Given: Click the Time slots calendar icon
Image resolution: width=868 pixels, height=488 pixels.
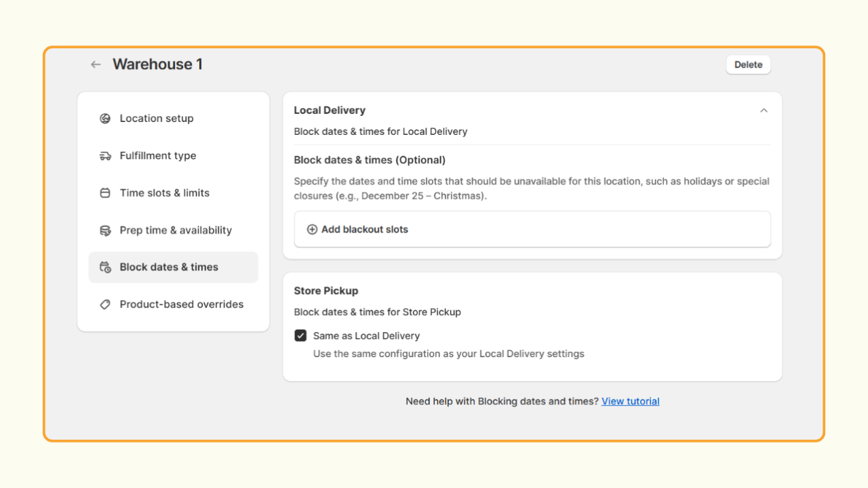Looking at the screenshot, I should [x=105, y=193].
